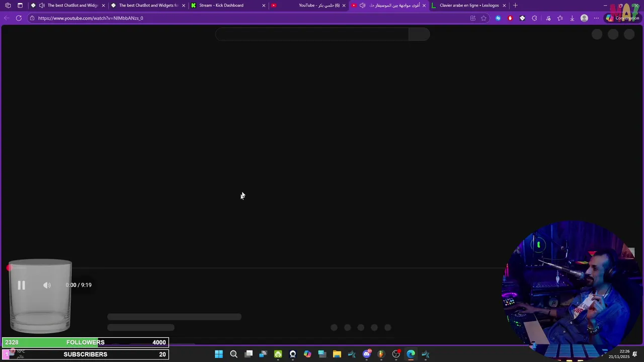Open the Settings and more menu
644x362 pixels.
[596, 18]
